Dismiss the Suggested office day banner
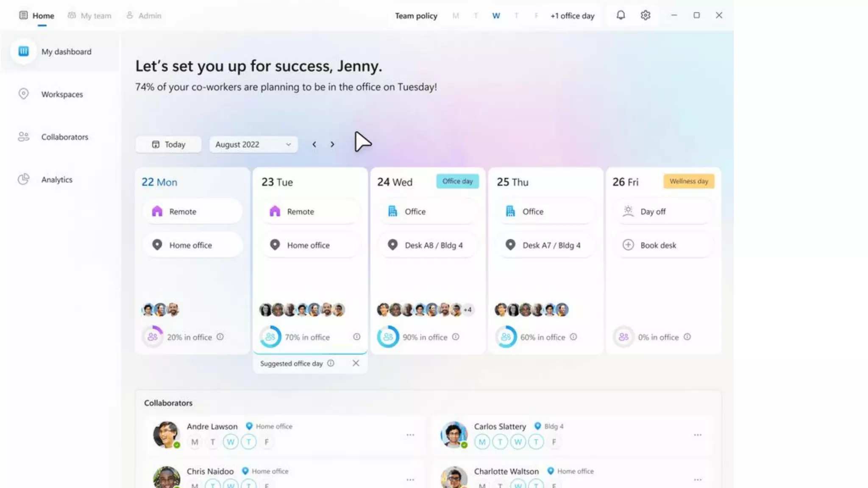 point(356,363)
